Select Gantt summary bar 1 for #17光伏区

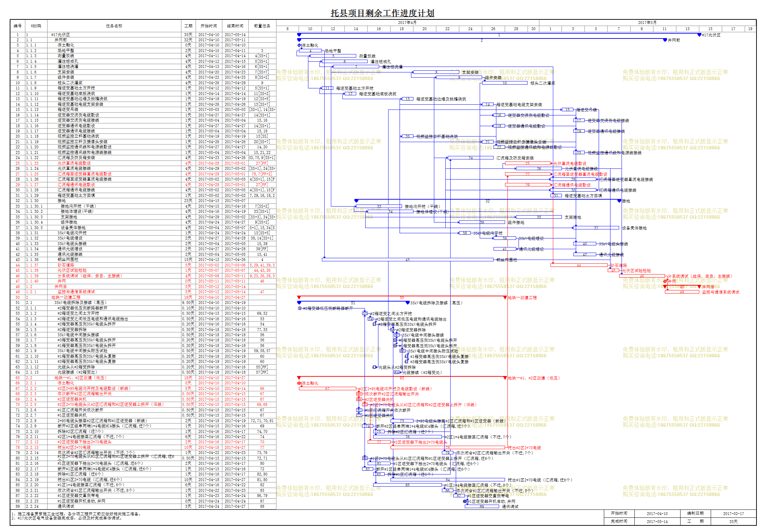(x=499, y=35)
